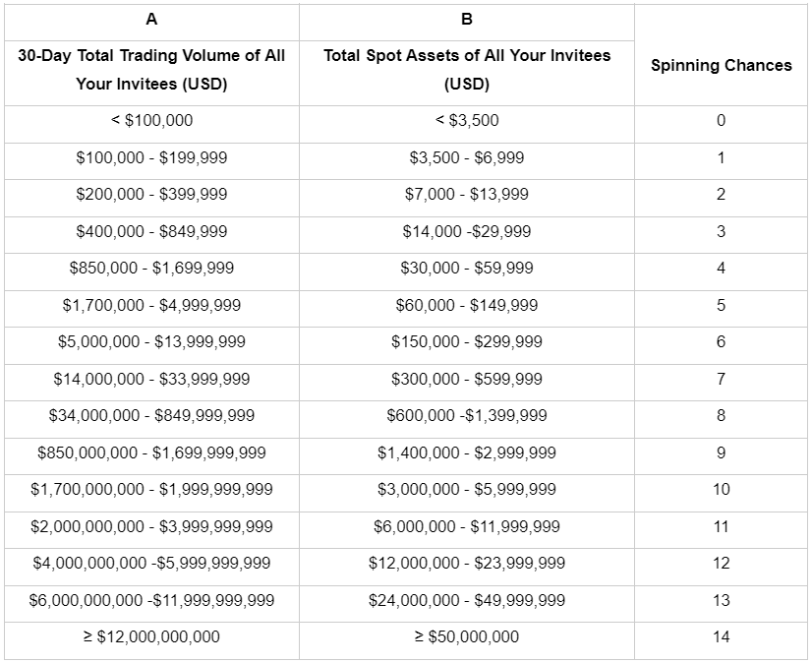Screen dimensions: 812x663
Task: Click the column B header cell
Action: click(x=467, y=20)
